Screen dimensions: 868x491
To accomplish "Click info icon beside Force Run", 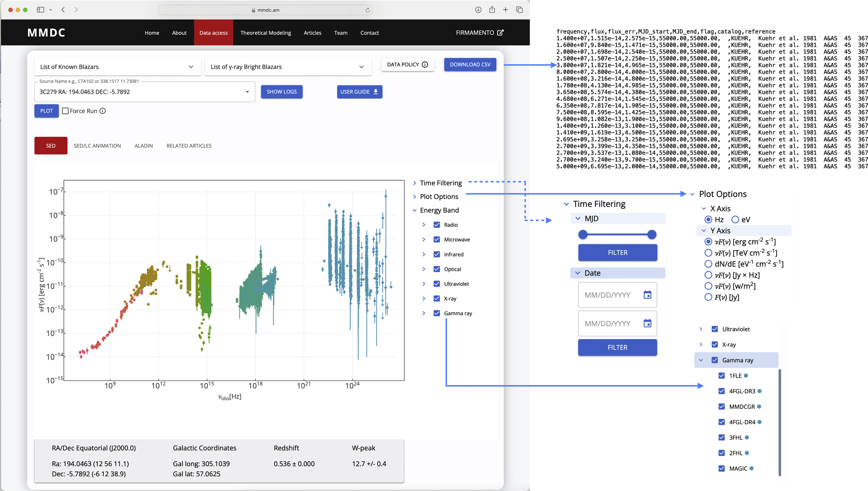I will (103, 111).
